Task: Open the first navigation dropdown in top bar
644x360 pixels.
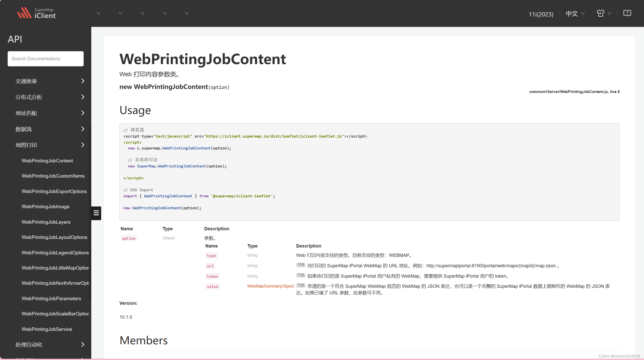Action: click(99, 13)
